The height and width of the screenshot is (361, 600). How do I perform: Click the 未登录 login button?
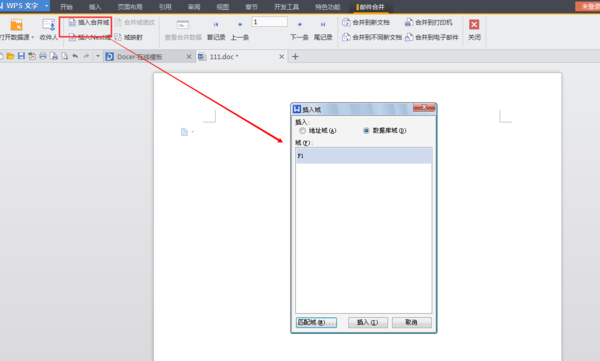[588, 6]
